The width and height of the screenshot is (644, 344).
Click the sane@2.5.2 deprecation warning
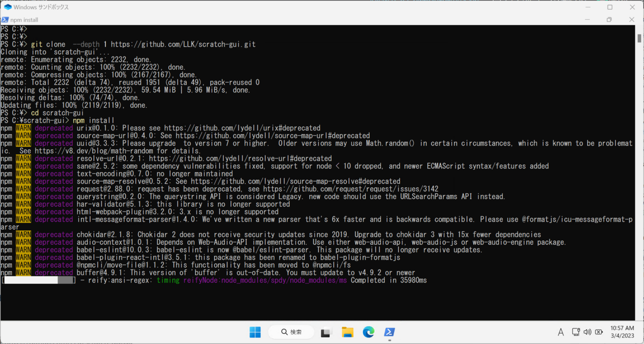click(x=313, y=166)
